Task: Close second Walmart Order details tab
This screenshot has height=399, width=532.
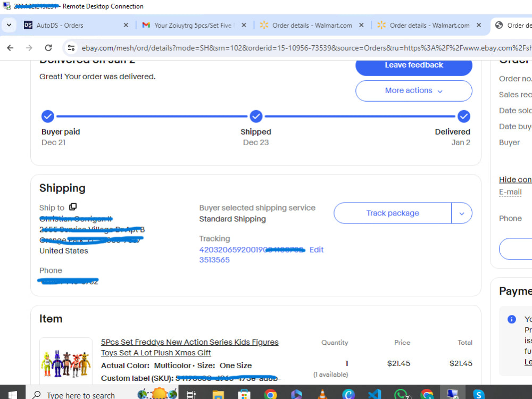Action: (x=479, y=25)
